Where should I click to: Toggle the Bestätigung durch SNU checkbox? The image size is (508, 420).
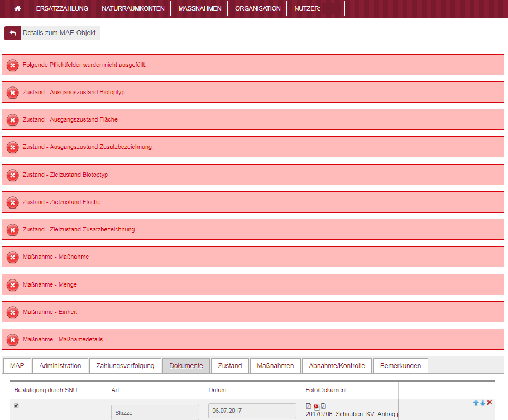click(16, 405)
